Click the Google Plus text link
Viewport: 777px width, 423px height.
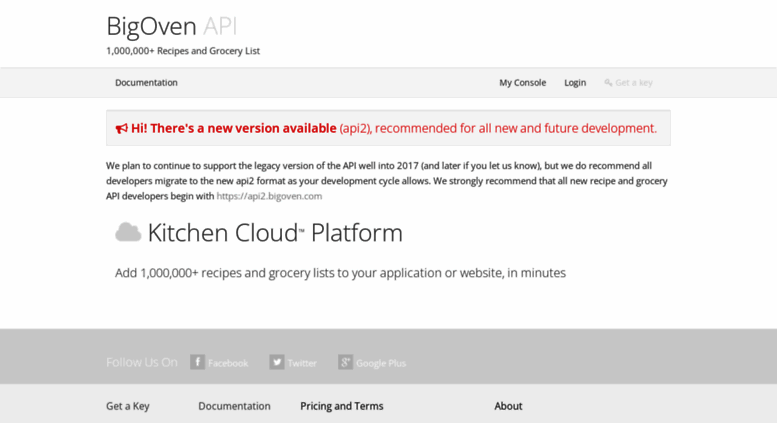click(x=381, y=363)
